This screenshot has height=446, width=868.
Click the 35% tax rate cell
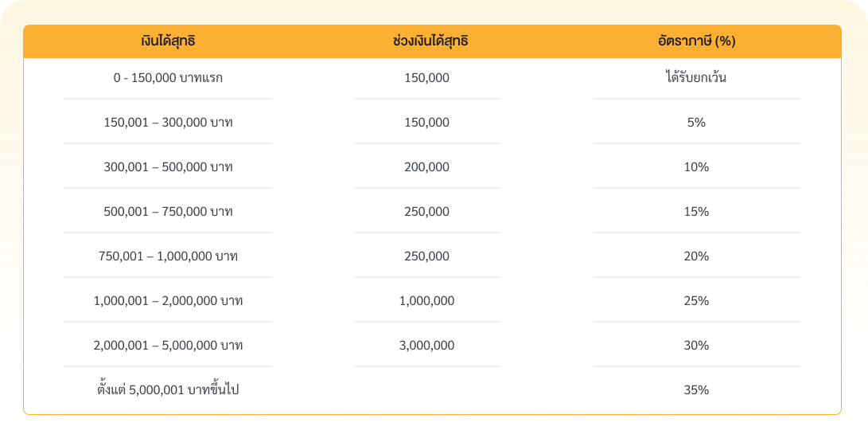[695, 390]
